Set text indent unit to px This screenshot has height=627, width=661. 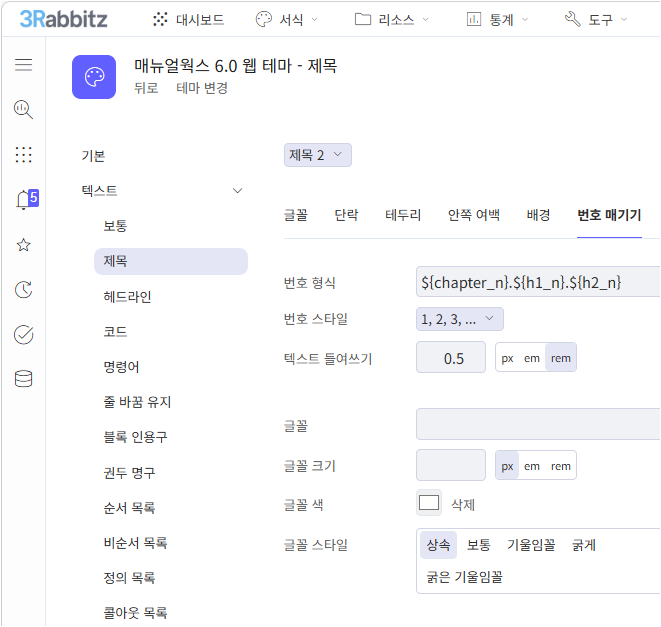pyautogui.click(x=507, y=358)
